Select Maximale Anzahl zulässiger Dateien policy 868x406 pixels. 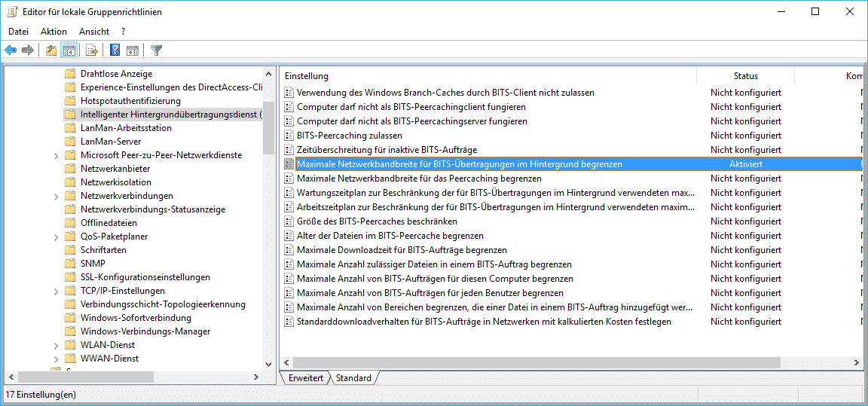435,264
